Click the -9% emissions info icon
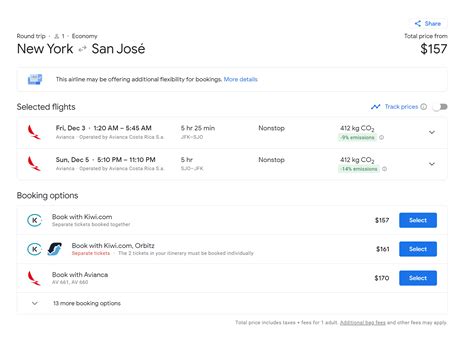The width and height of the screenshot is (474, 361). (381, 137)
